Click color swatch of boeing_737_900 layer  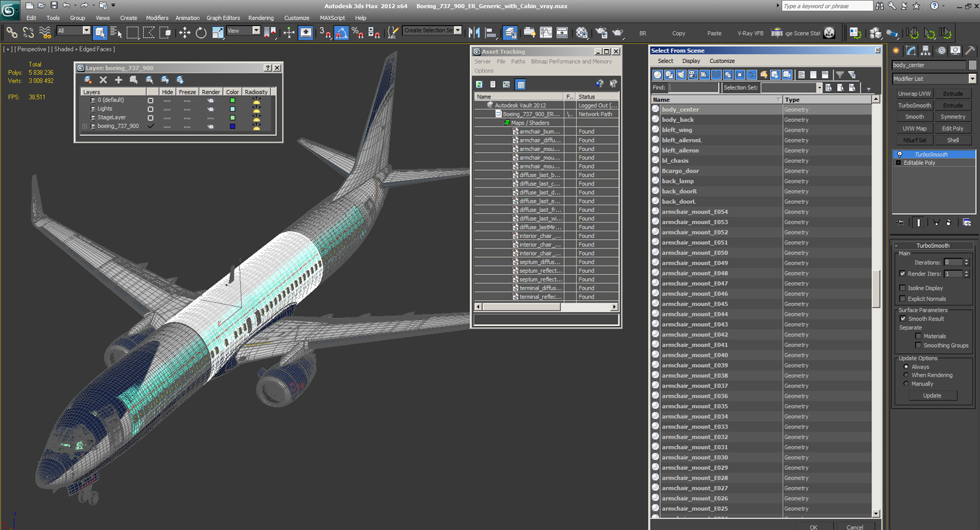(x=232, y=126)
